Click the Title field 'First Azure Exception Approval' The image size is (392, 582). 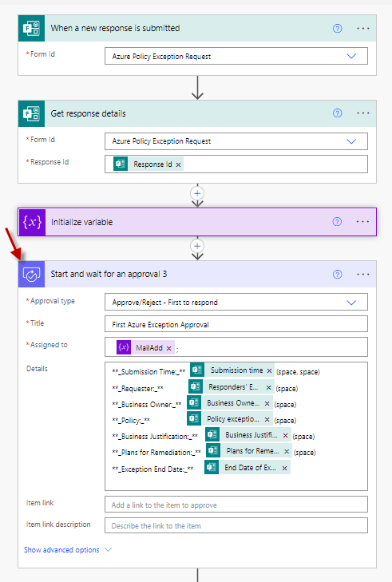click(236, 324)
